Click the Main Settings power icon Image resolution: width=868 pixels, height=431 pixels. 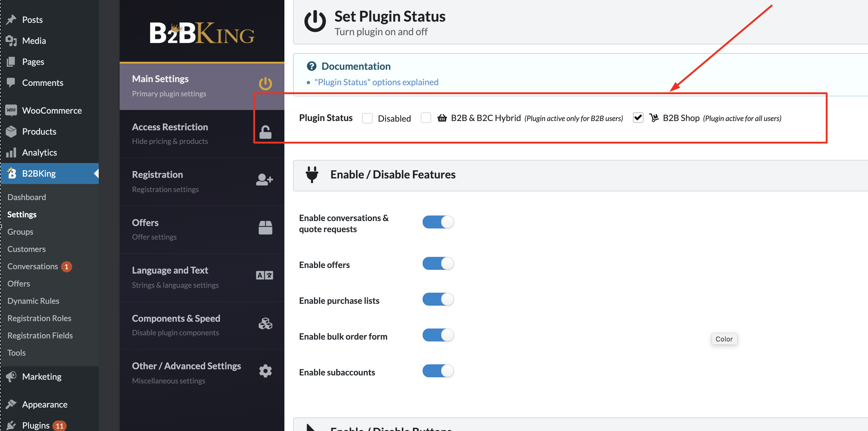coord(265,84)
